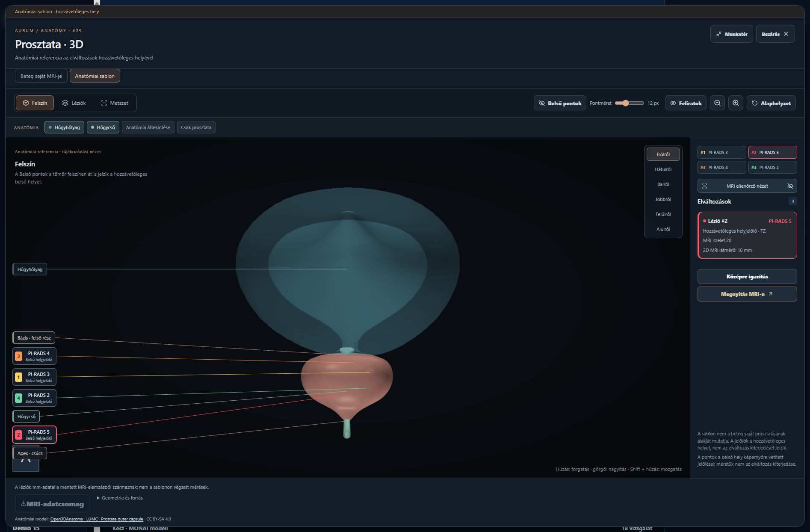Click the eye icon in Feliratok
Screen dimensions: 810x532
(673, 103)
